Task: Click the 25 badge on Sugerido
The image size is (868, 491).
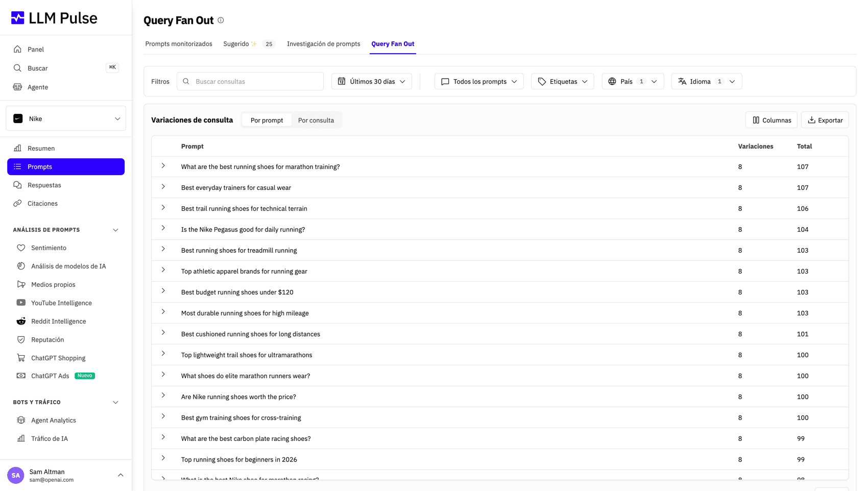Action: pos(269,44)
